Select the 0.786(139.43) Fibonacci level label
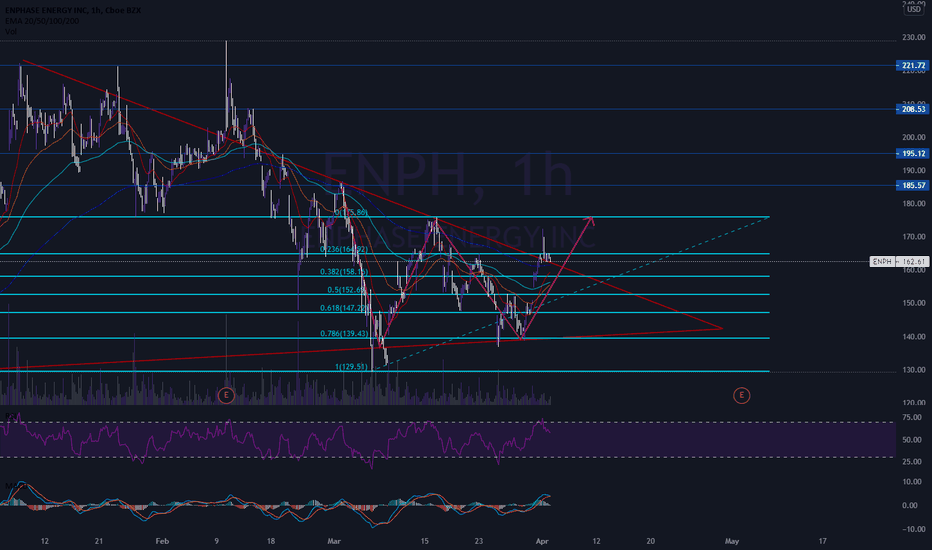The width and height of the screenshot is (932, 550). [344, 334]
